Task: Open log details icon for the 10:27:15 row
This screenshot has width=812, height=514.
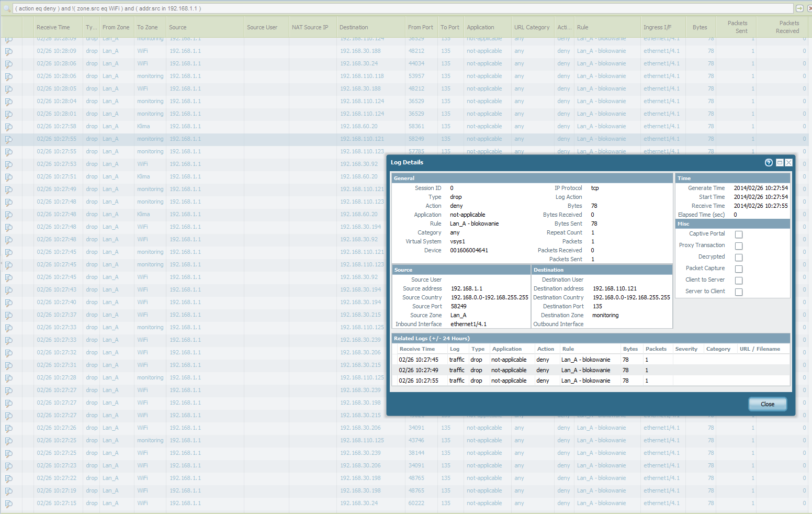Action: [9, 504]
